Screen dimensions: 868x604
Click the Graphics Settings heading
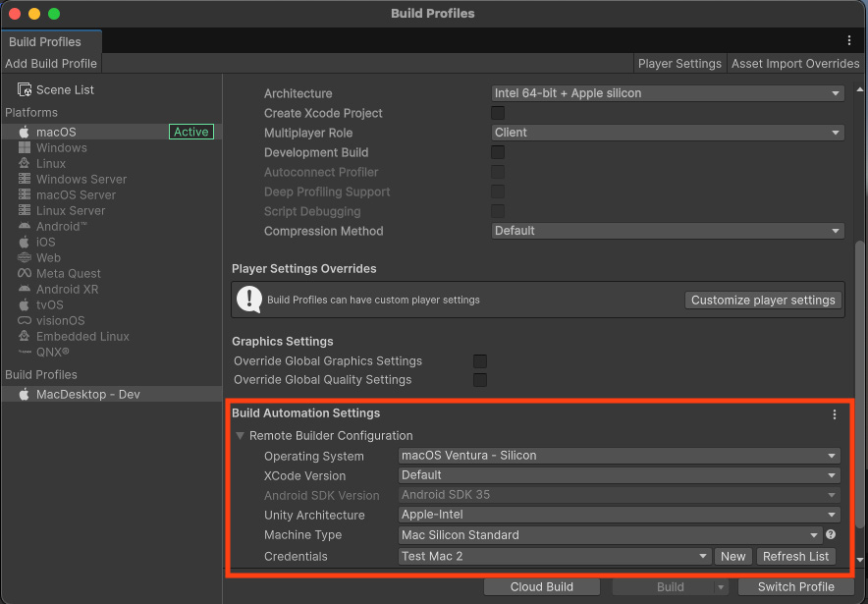(283, 342)
